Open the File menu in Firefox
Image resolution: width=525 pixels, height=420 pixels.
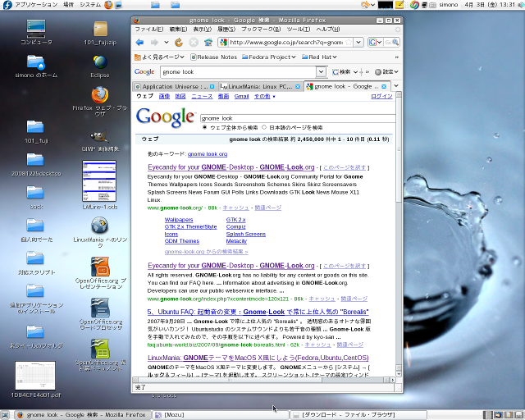(x=149, y=30)
